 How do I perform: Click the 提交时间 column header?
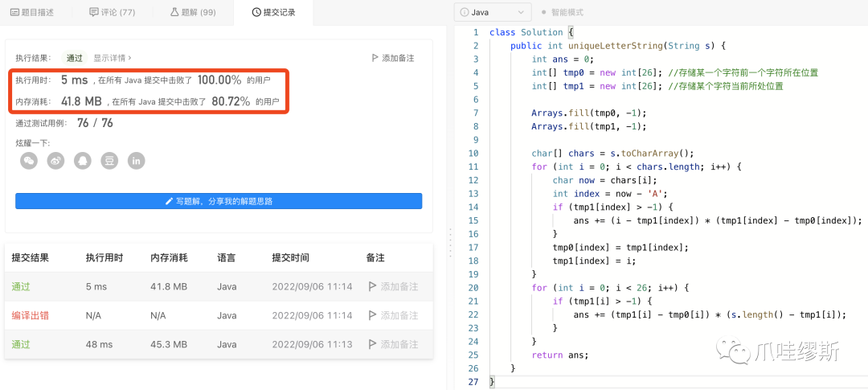coord(290,257)
